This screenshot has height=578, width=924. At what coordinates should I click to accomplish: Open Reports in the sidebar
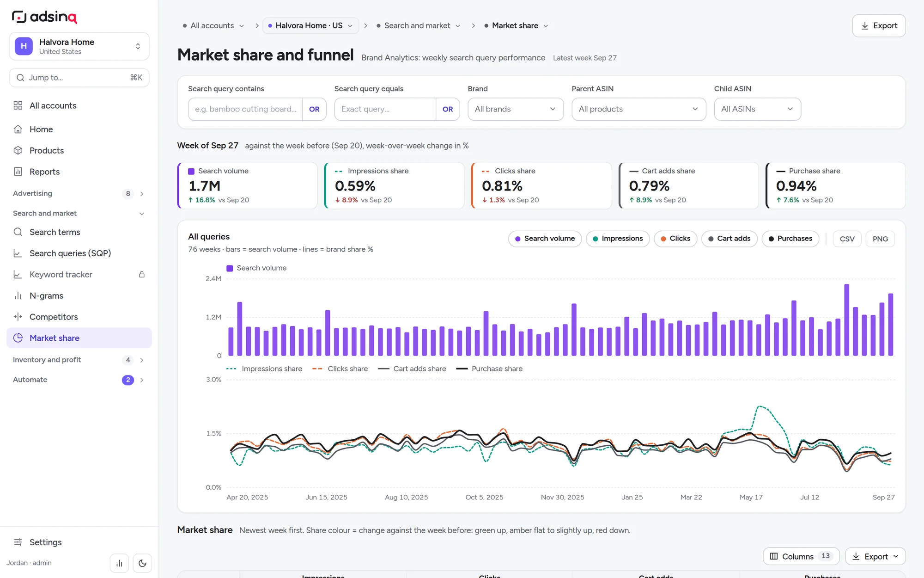point(79,172)
